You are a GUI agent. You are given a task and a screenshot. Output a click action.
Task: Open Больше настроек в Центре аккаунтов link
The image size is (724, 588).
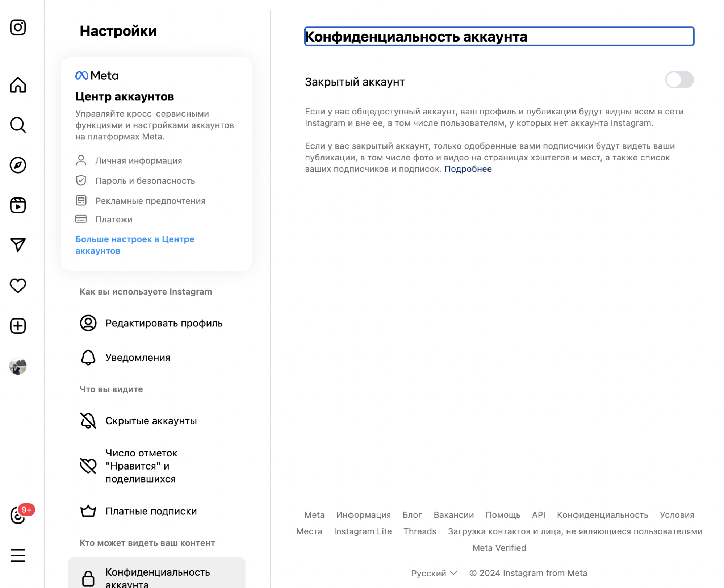(134, 245)
